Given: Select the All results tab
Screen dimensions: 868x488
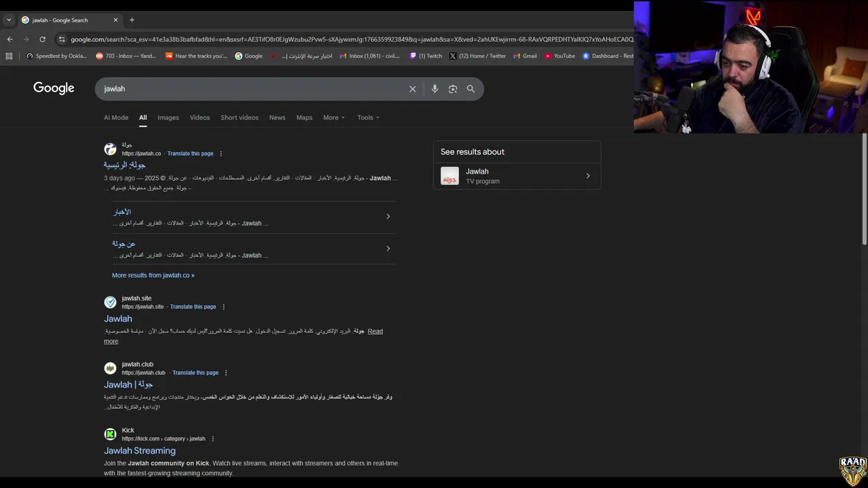Looking at the screenshot, I should point(143,117).
